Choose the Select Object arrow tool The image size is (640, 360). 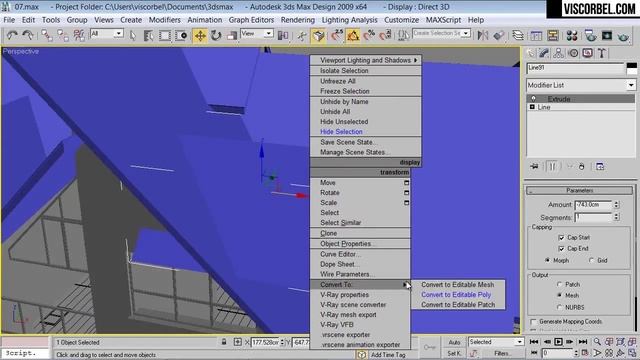133,36
